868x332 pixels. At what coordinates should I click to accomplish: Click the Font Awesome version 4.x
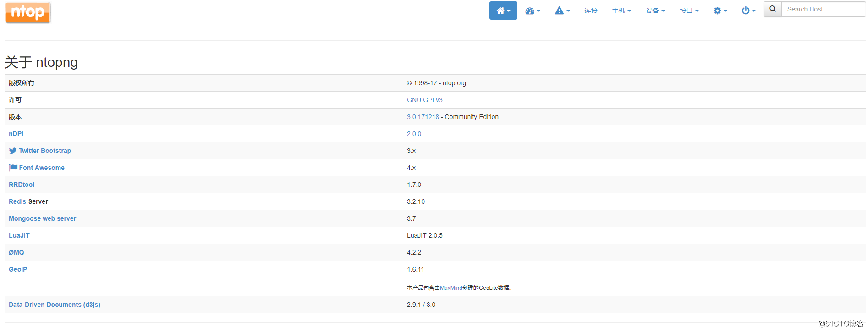(412, 168)
